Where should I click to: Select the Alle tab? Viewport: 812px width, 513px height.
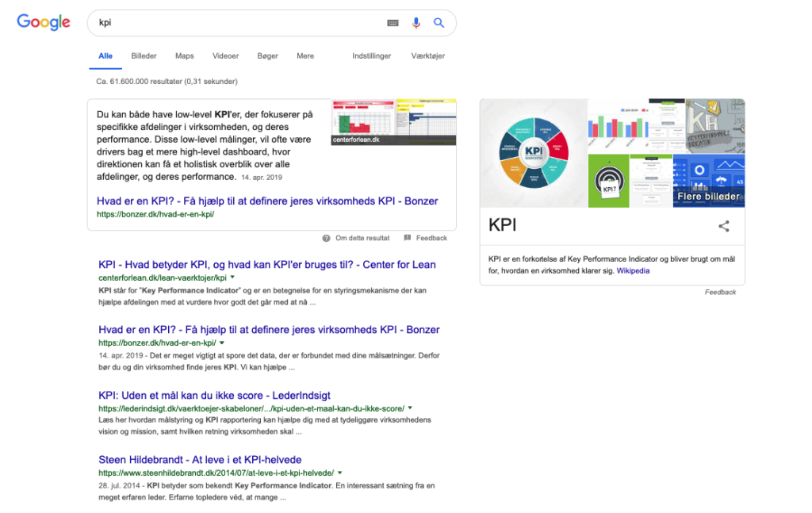[x=105, y=56]
